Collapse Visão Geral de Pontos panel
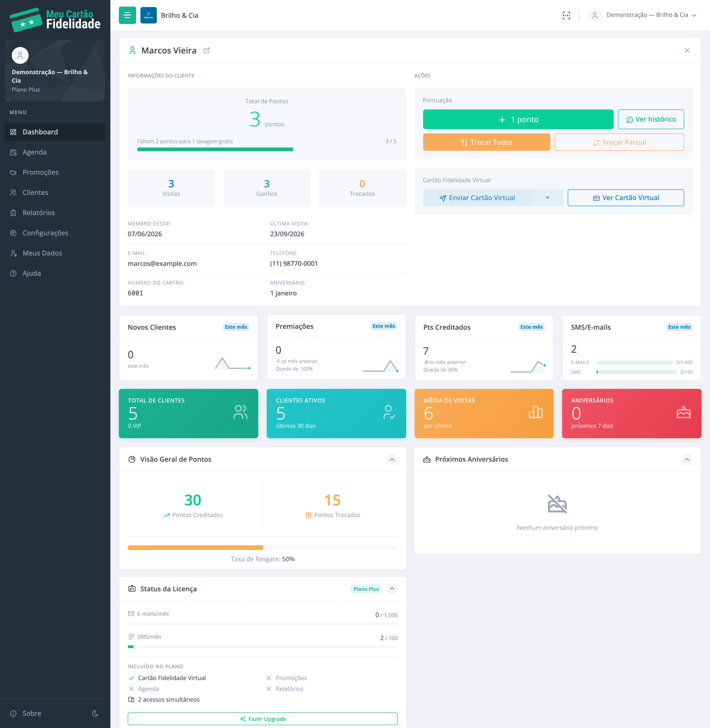This screenshot has width=710, height=728. (392, 459)
